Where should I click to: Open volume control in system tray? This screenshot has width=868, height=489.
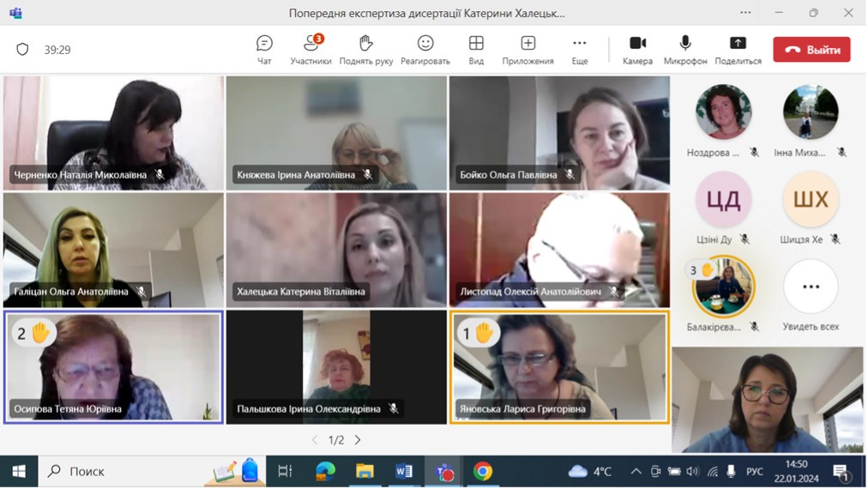tap(692, 471)
